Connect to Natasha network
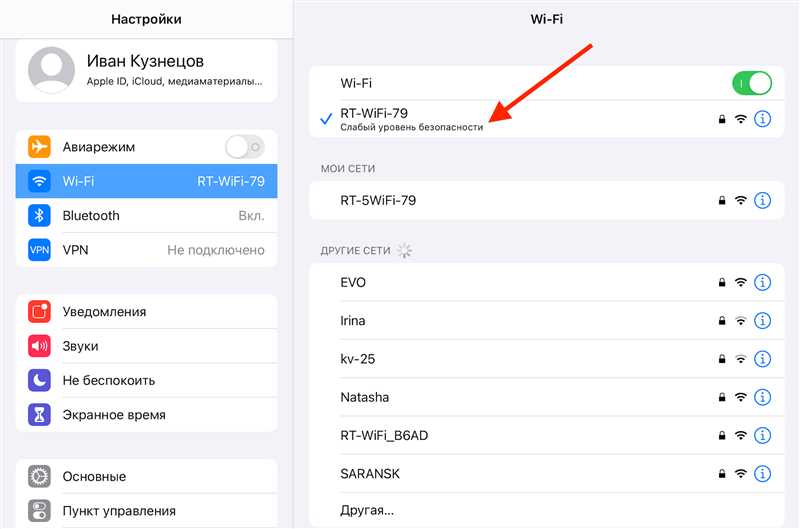Image resolution: width=800 pixels, height=529 pixels. click(x=546, y=397)
